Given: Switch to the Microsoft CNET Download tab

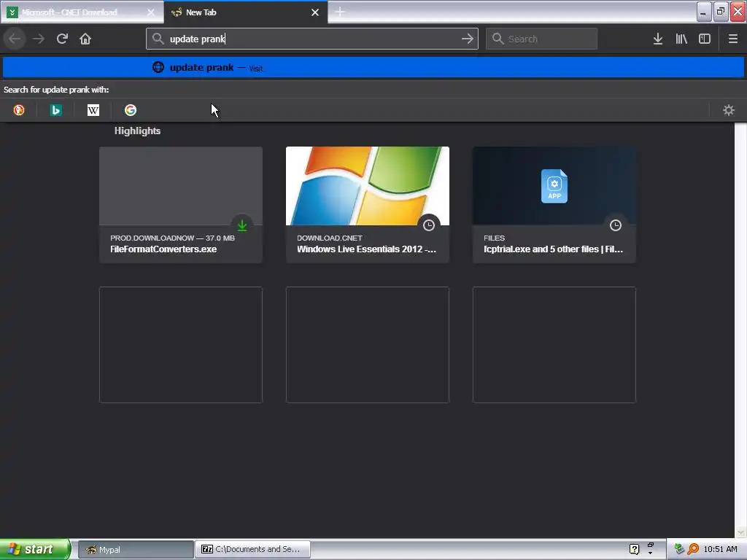Looking at the screenshot, I should point(82,12).
